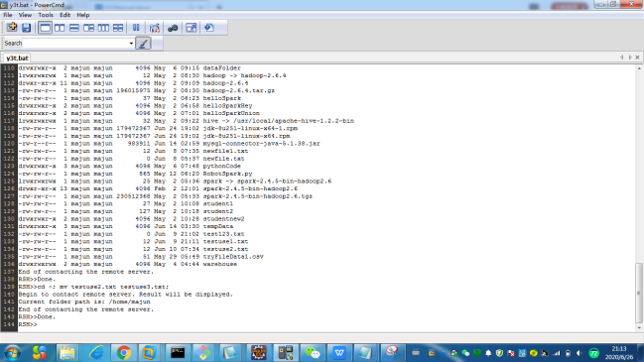Click the tryFileData1.csv filename
This screenshot has width=644, height=362.
(233, 257)
